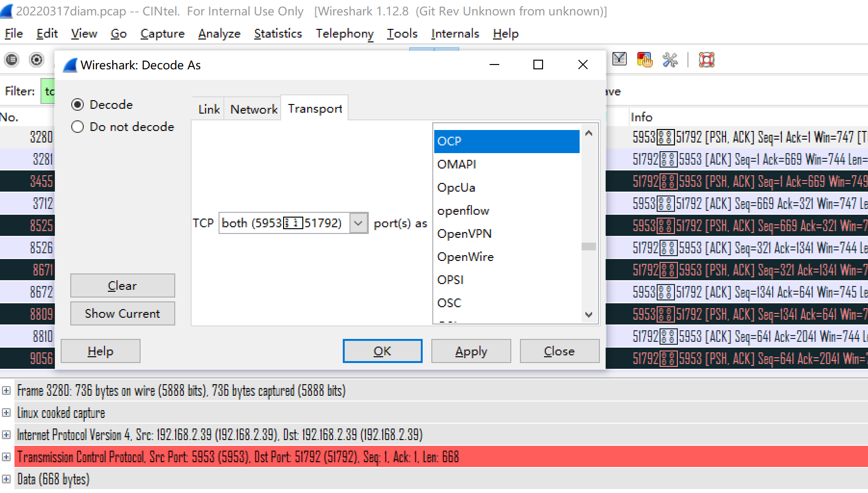Expand Internet Protocol Version 4 row
The height and width of the screenshot is (493, 868).
(x=6, y=435)
